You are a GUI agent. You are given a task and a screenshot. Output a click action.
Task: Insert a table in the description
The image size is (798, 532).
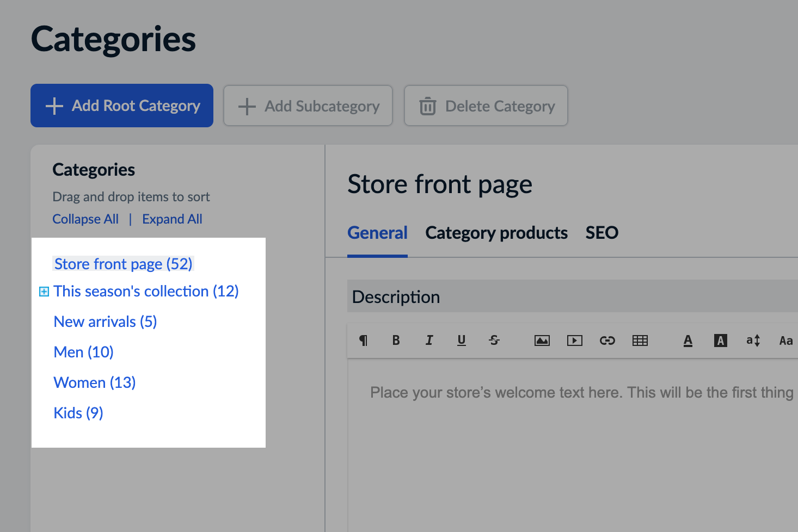pyautogui.click(x=640, y=340)
